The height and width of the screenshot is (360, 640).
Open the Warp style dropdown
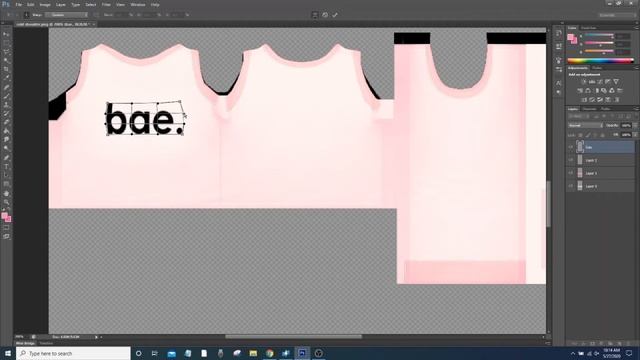coord(67,15)
